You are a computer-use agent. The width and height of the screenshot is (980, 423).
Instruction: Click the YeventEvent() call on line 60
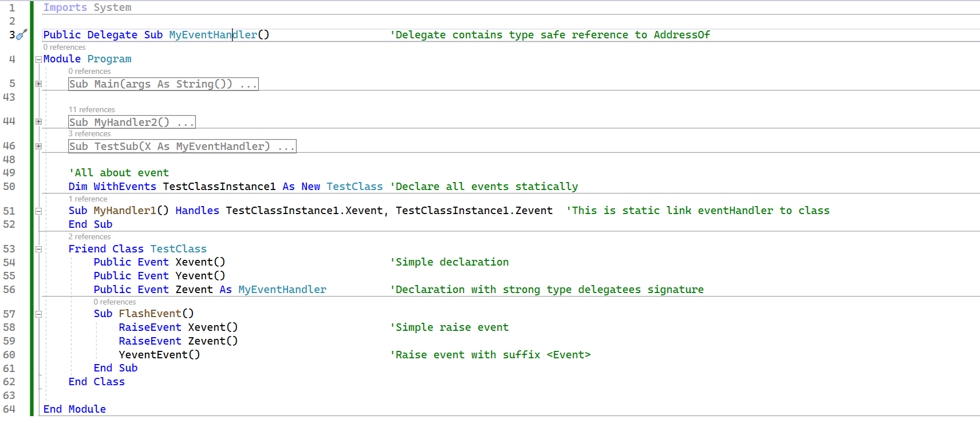coord(159,355)
